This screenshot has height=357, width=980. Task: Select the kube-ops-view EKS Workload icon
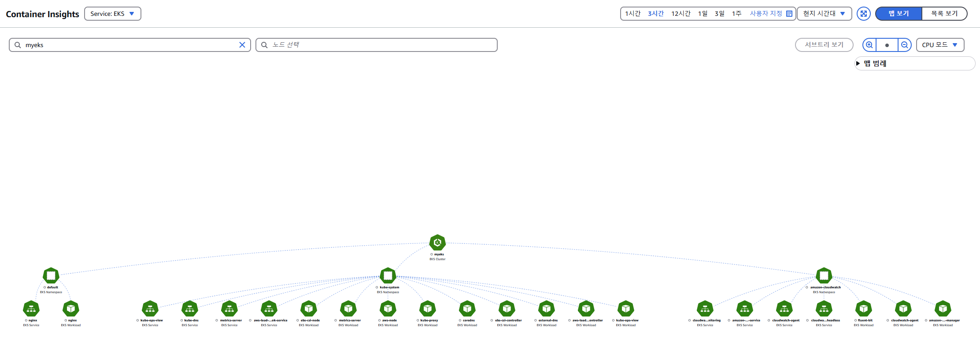point(626,309)
